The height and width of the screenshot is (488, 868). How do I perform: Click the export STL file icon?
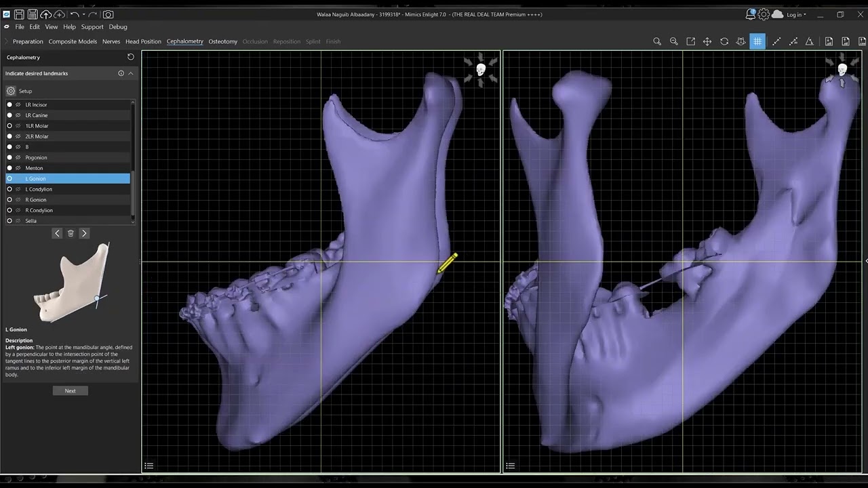pyautogui.click(x=846, y=41)
